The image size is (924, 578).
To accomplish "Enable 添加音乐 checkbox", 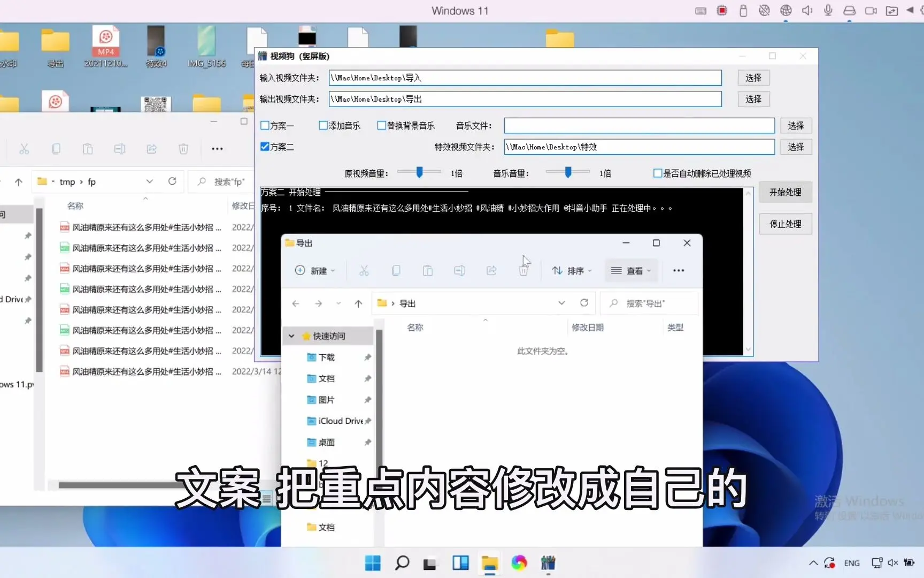I will click(x=323, y=125).
